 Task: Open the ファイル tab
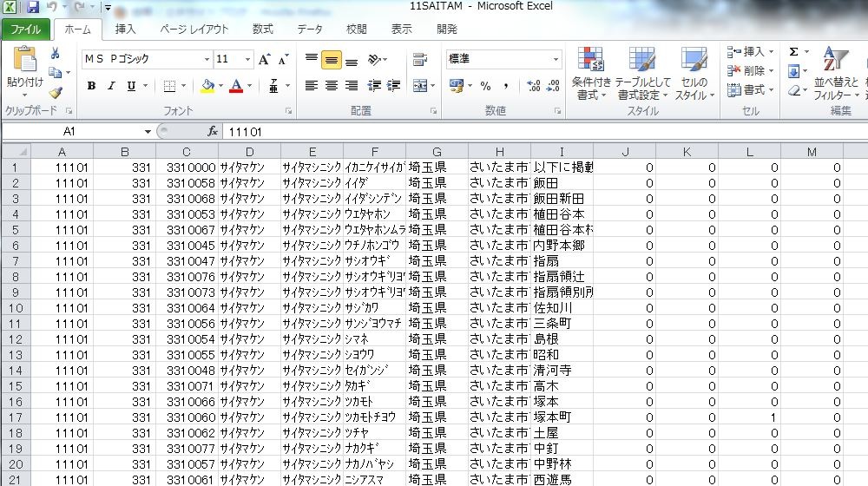point(25,30)
